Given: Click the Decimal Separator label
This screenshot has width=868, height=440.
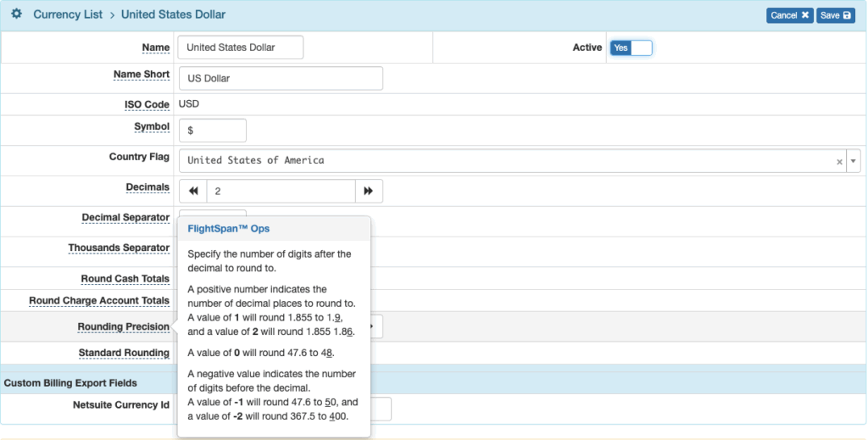Looking at the screenshot, I should coord(125,218).
